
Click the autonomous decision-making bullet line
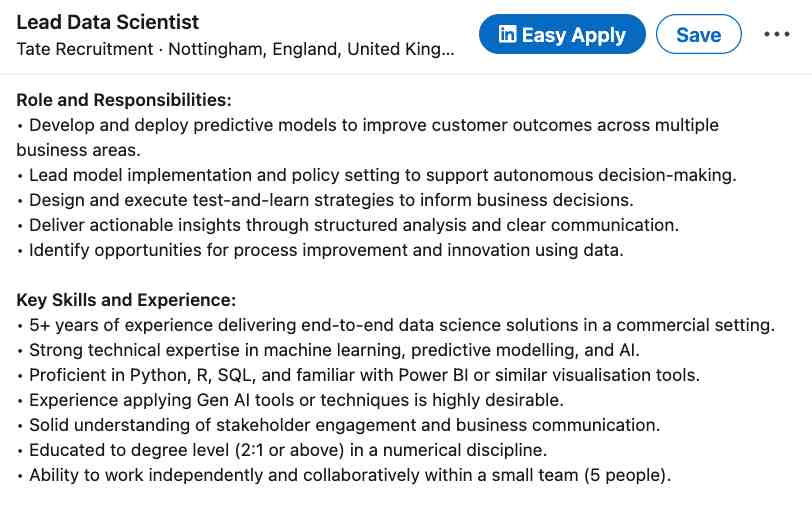pos(380,175)
